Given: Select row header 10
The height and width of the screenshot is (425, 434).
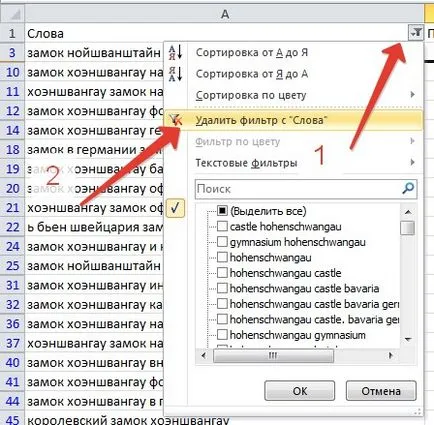Looking at the screenshot, I should [x=12, y=72].
